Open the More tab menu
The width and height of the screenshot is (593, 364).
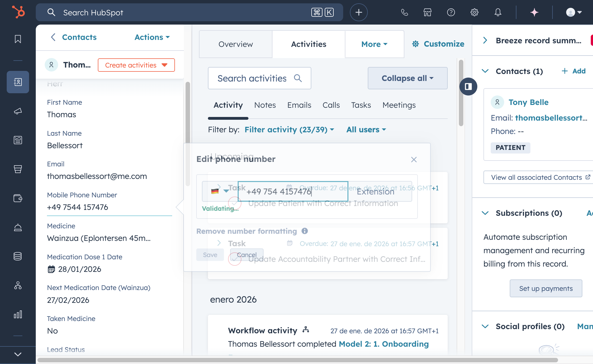pyautogui.click(x=374, y=44)
